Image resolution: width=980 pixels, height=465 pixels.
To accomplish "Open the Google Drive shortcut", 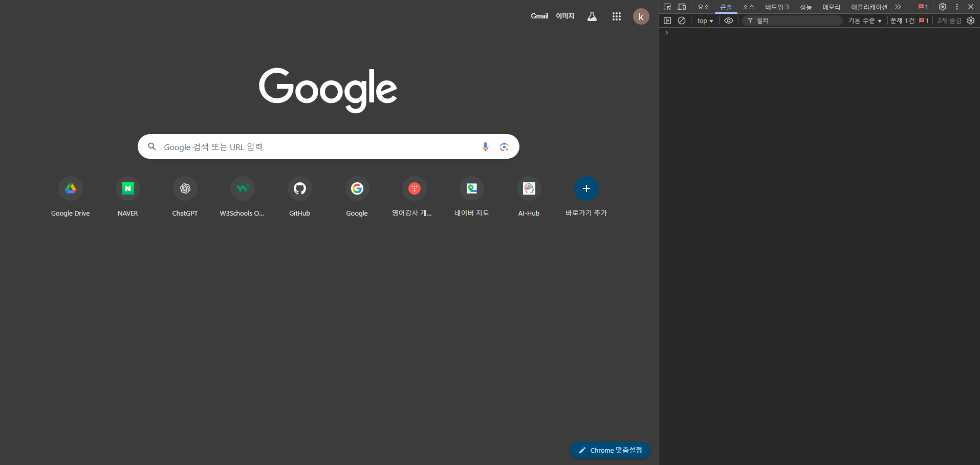I will tap(71, 197).
